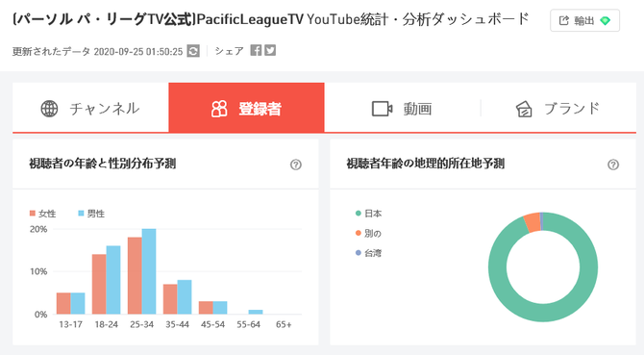Click the male bar for 55-64
Viewport: 644px width, 355px height.
256,312
